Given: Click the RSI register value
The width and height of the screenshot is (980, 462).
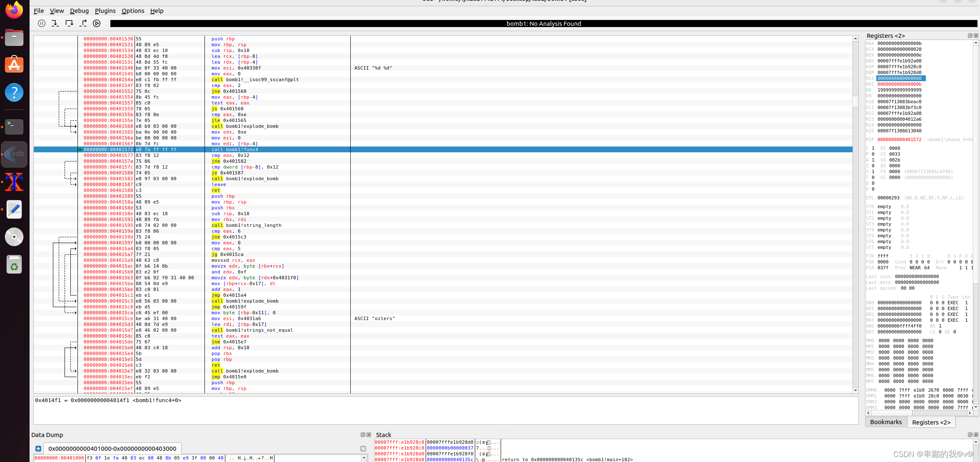Looking at the screenshot, I should [900, 78].
